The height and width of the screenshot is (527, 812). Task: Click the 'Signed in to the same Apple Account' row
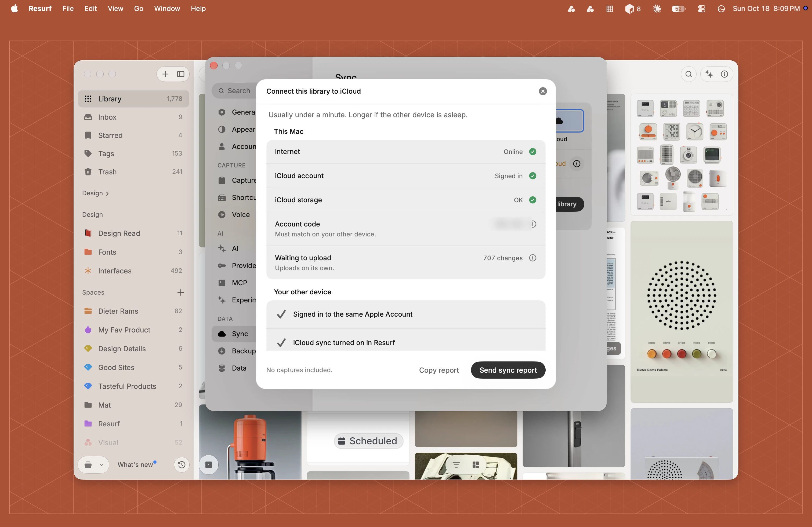[406, 314]
